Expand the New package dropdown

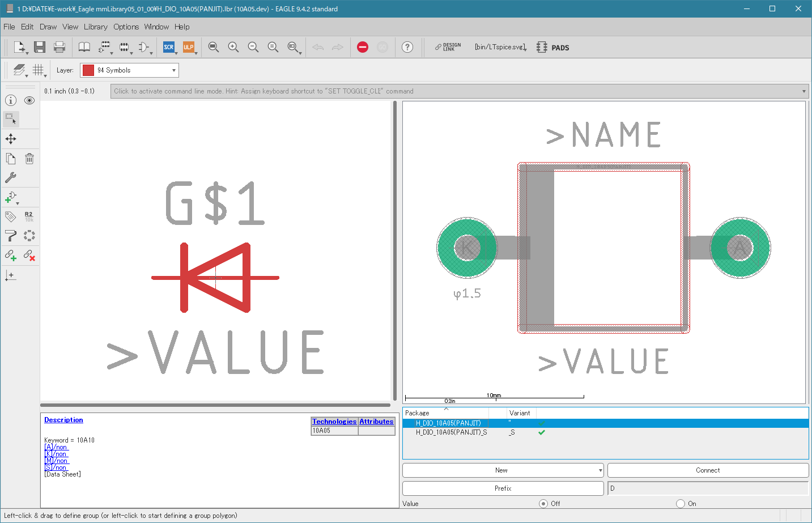pyautogui.click(x=600, y=470)
